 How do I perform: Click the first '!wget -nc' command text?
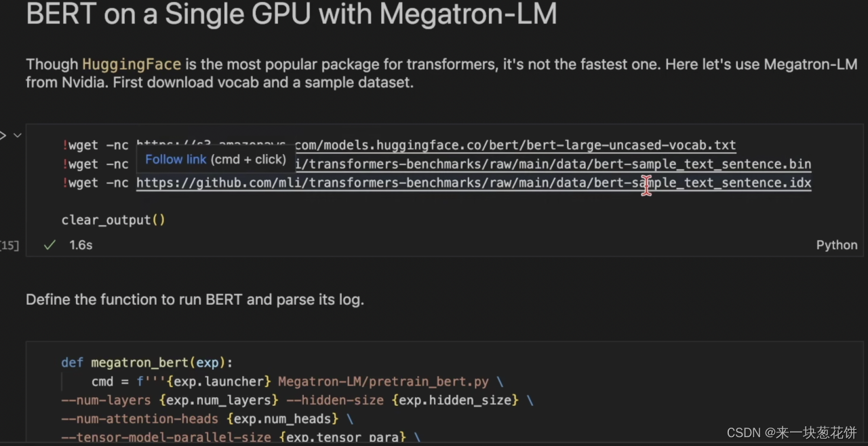pos(95,145)
